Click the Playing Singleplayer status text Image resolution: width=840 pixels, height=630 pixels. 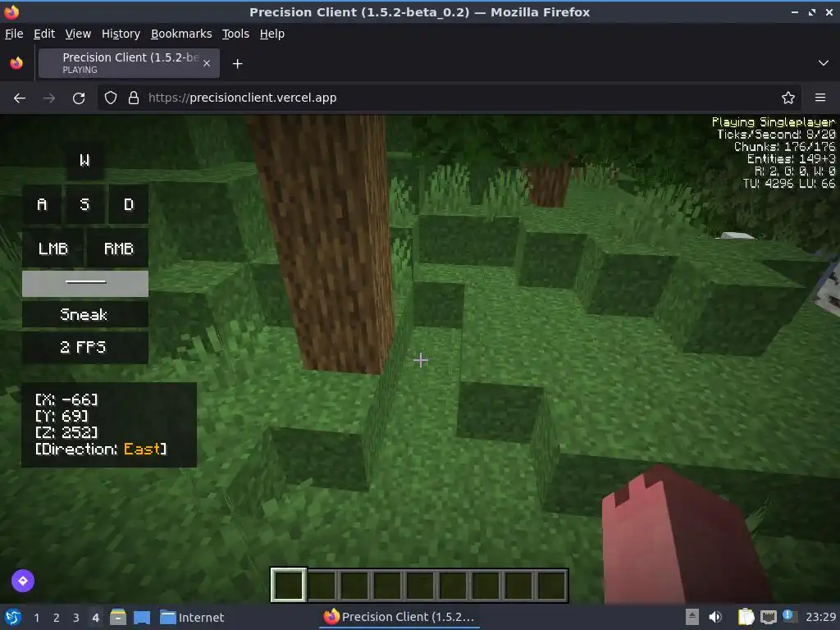coord(773,122)
